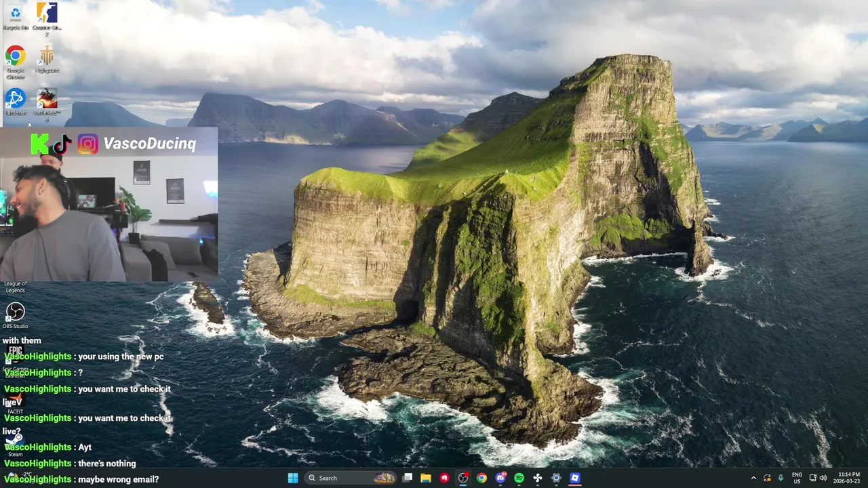Click the red app icon on the taskbar
The height and width of the screenshot is (488, 868).
pos(444,478)
